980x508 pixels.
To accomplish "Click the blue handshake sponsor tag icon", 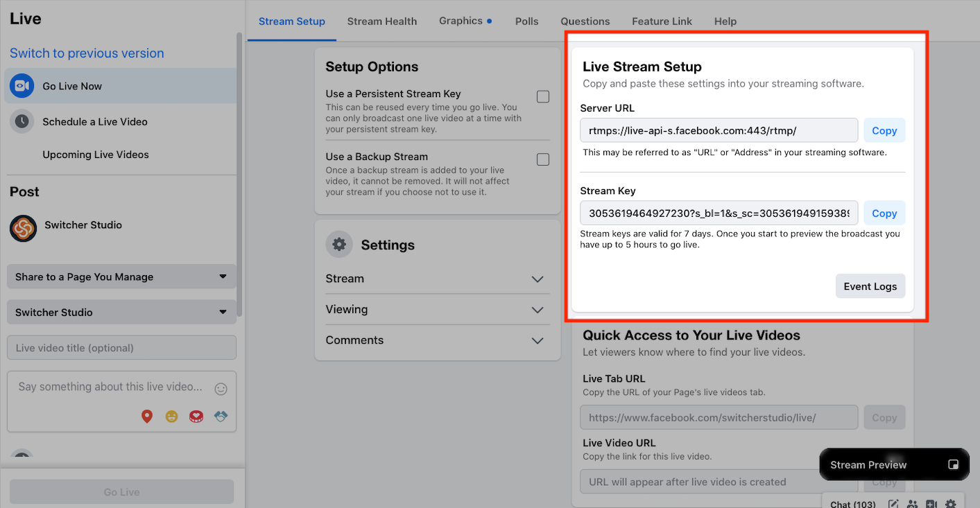I will pos(221,417).
